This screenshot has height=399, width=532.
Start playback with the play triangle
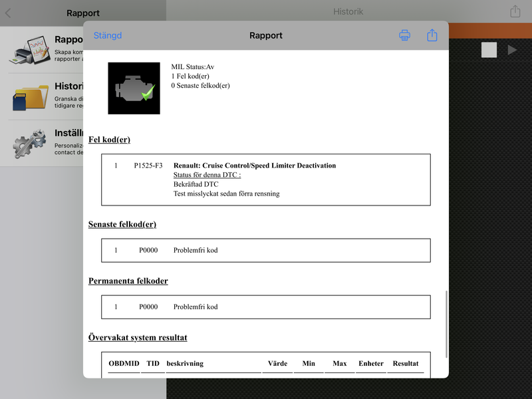512,50
